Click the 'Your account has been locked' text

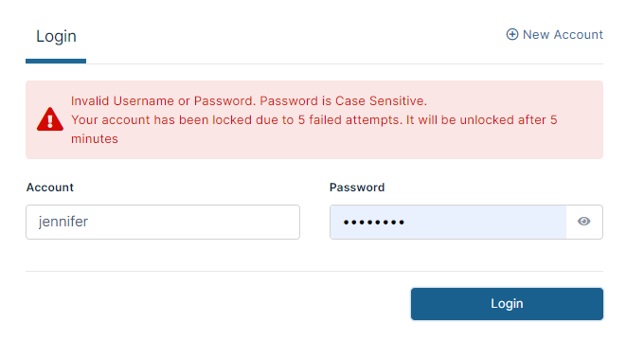161,120
